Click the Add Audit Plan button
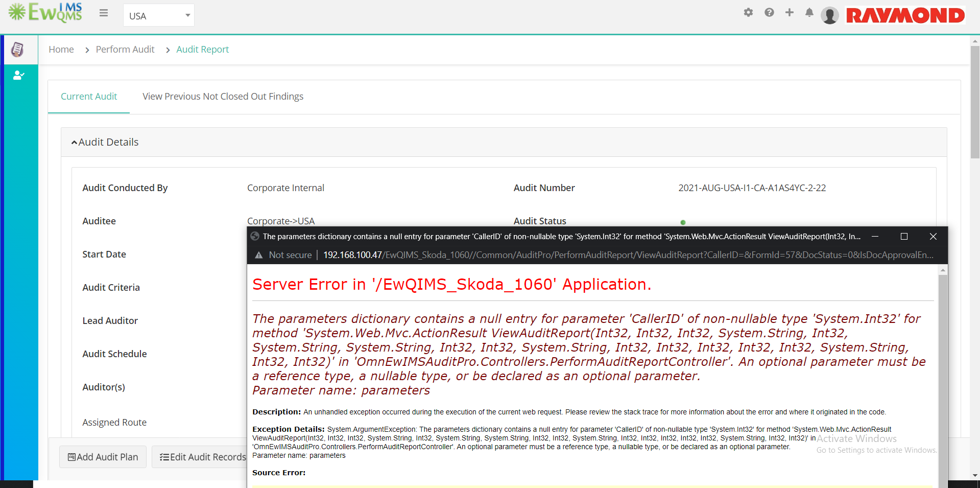The width and height of the screenshot is (980, 488). (103, 457)
